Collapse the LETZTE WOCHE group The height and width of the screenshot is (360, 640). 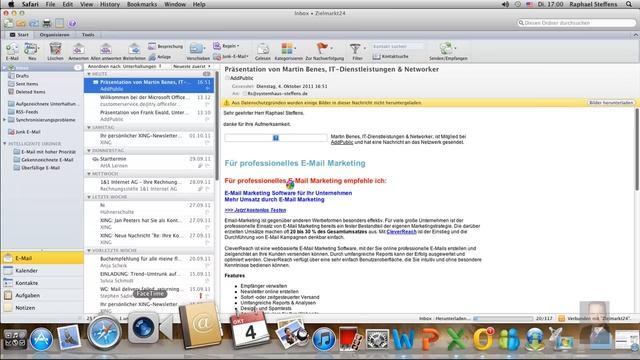pyautogui.click(x=89, y=197)
